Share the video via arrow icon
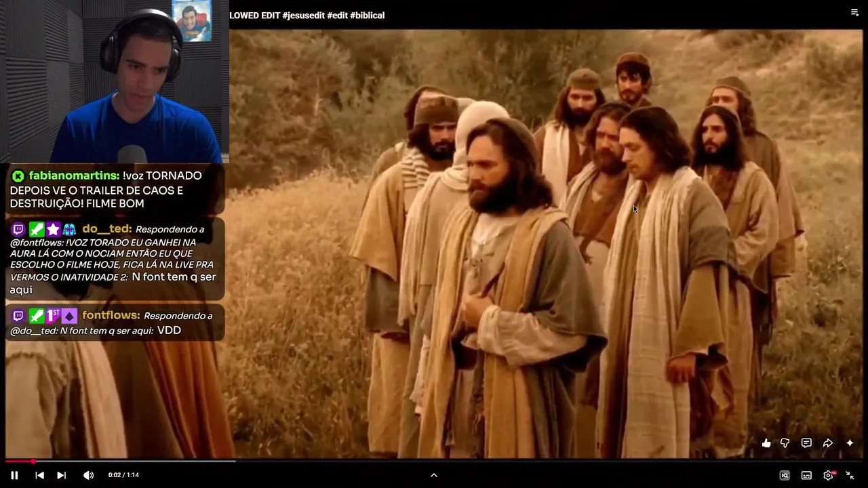The width and height of the screenshot is (868, 488). click(828, 443)
